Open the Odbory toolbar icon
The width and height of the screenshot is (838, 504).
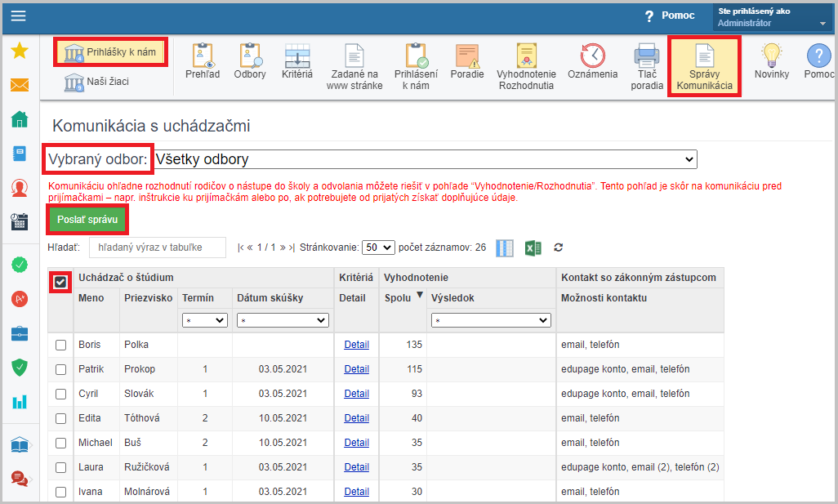pos(250,61)
